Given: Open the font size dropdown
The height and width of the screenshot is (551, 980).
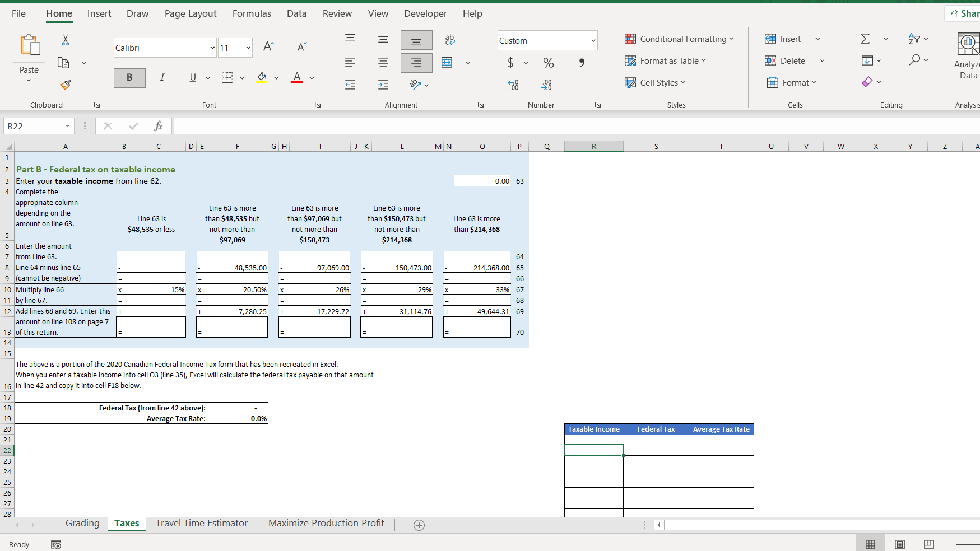Looking at the screenshot, I should tap(248, 48).
